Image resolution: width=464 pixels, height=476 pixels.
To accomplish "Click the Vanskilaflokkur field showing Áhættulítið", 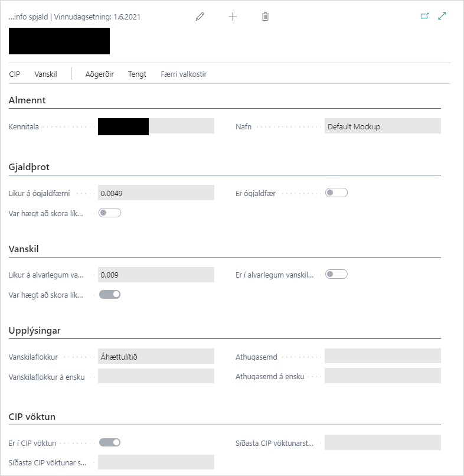I will (x=156, y=356).
